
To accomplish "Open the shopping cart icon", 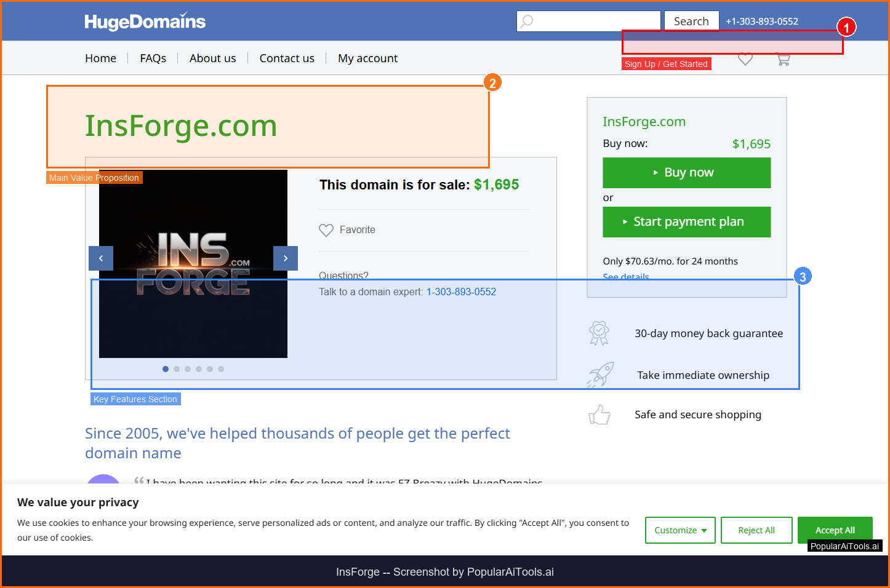I will coord(783,60).
